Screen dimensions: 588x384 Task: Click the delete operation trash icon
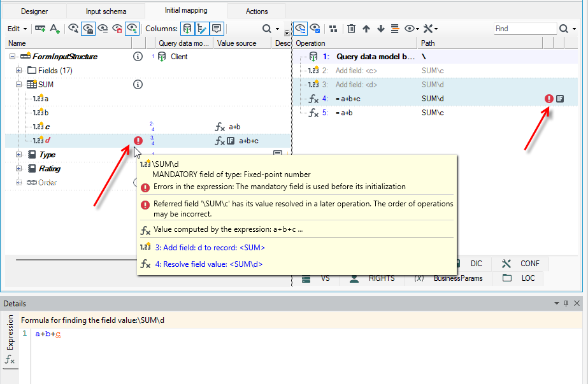click(x=351, y=29)
